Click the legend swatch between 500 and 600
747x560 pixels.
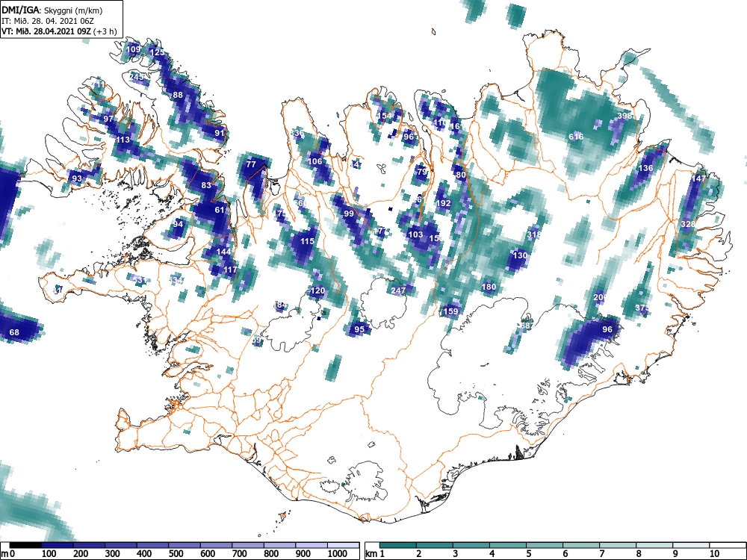pos(185,545)
